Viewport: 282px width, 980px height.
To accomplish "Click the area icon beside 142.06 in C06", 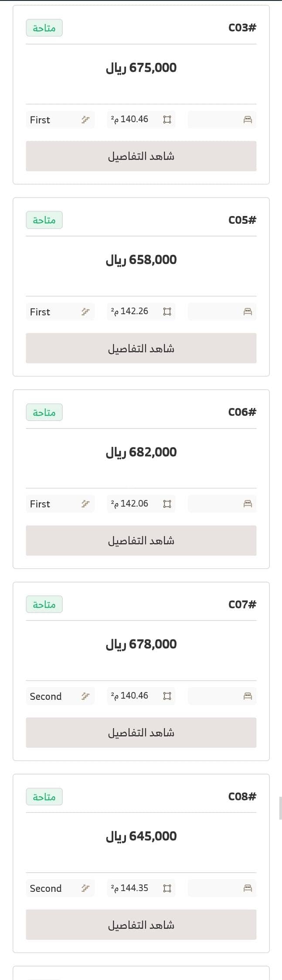I will point(167,504).
